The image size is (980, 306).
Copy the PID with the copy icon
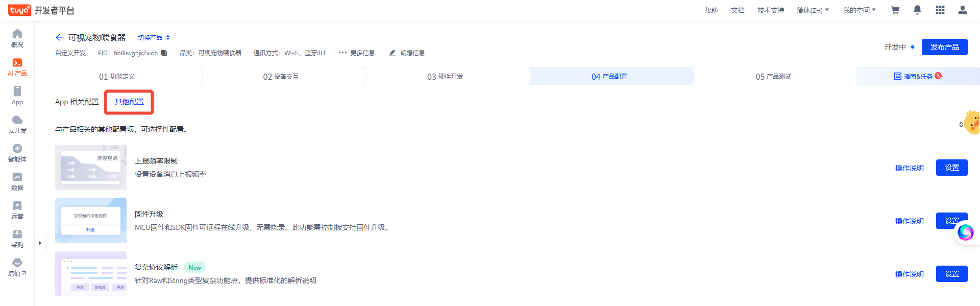(x=164, y=53)
